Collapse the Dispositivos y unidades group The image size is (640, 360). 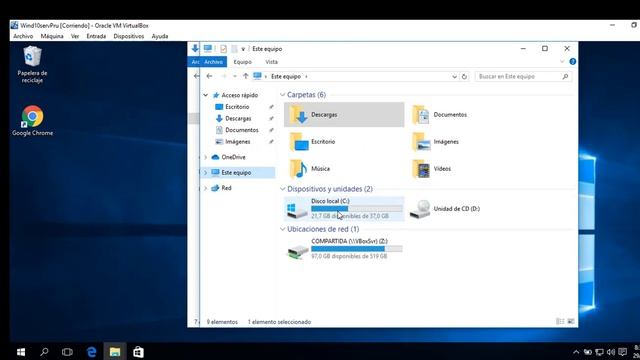tap(282, 189)
